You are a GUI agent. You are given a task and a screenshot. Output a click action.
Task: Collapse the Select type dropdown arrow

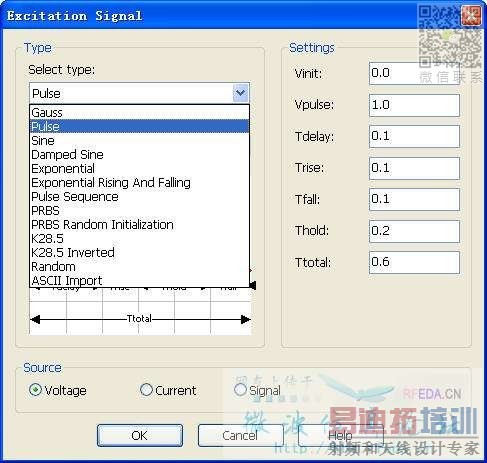click(240, 93)
